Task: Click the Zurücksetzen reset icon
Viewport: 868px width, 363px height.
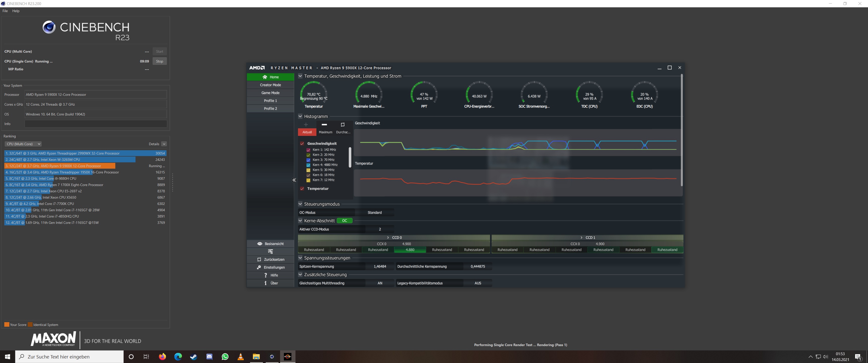Action: [x=259, y=259]
